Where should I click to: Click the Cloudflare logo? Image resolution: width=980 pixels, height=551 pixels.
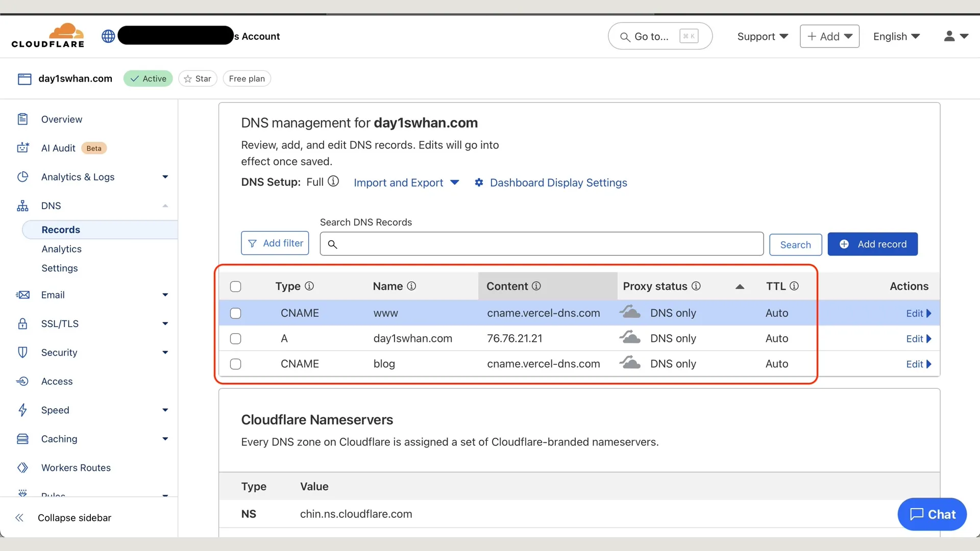(48, 36)
